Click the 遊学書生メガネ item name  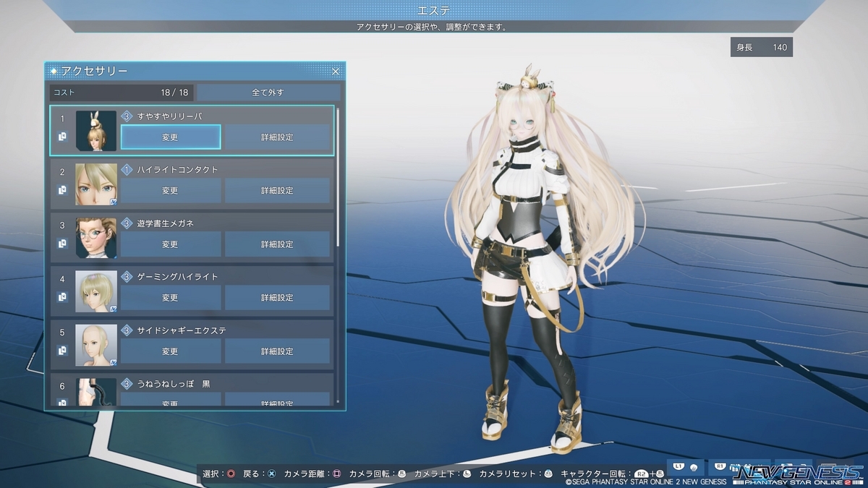(x=166, y=223)
